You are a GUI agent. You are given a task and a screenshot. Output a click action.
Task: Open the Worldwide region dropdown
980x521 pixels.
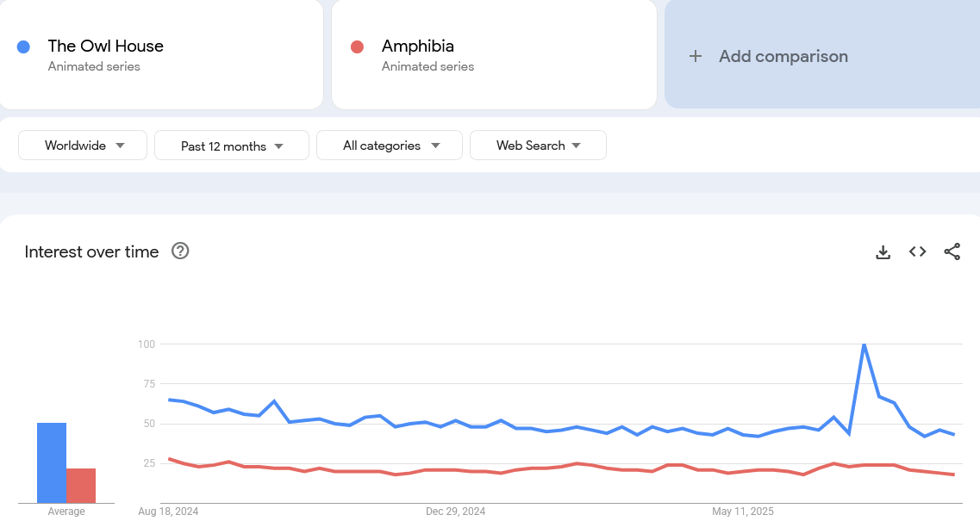(83, 146)
